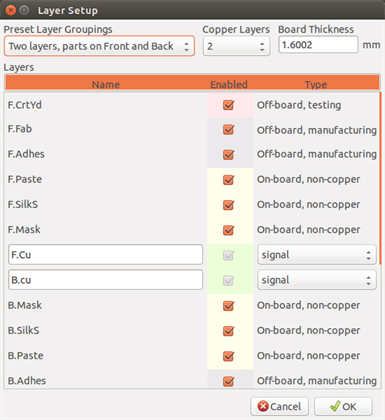This screenshot has width=385, height=420.
Task: Click the 'Off-board, testing' type text
Action: 299,105
